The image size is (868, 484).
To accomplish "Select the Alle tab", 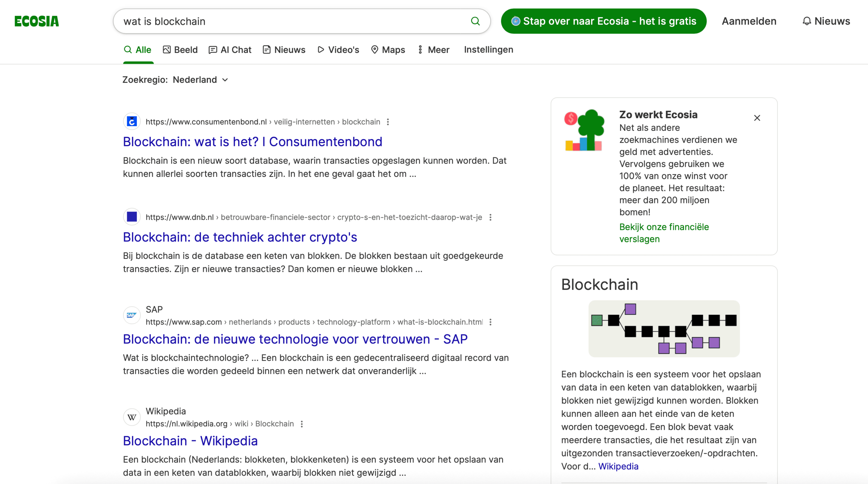I will pyautogui.click(x=138, y=50).
